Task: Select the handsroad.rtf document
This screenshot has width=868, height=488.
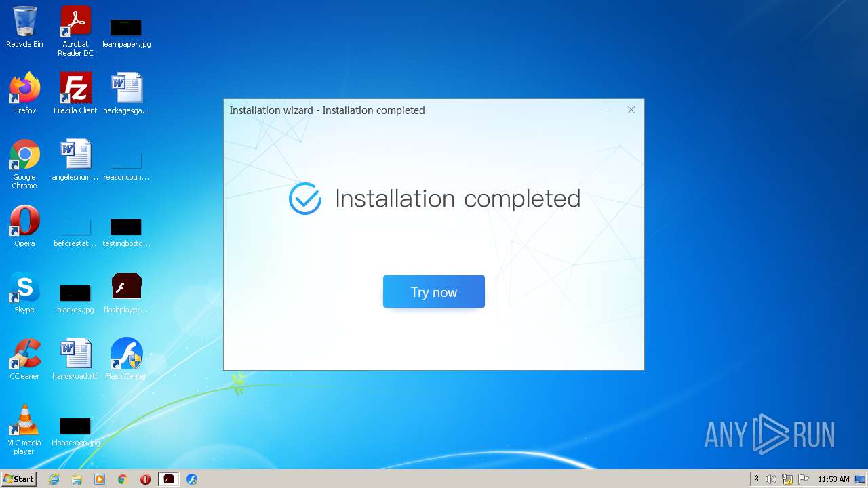Action: 75,359
